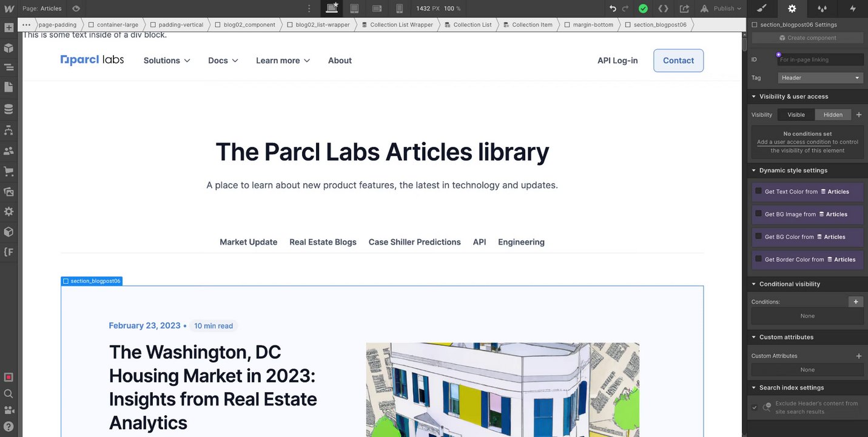Image resolution: width=868 pixels, height=437 pixels.
Task: Open site Settings in left sidebar
Action: tap(8, 212)
